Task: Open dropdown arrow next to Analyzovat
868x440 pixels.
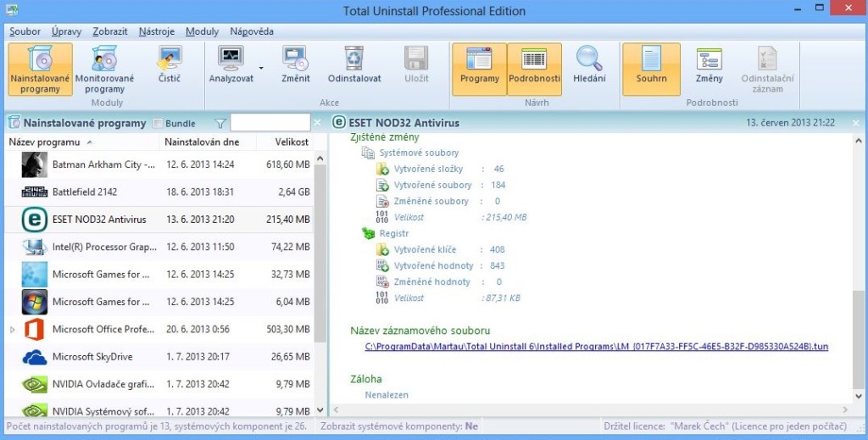Action: coord(261,69)
